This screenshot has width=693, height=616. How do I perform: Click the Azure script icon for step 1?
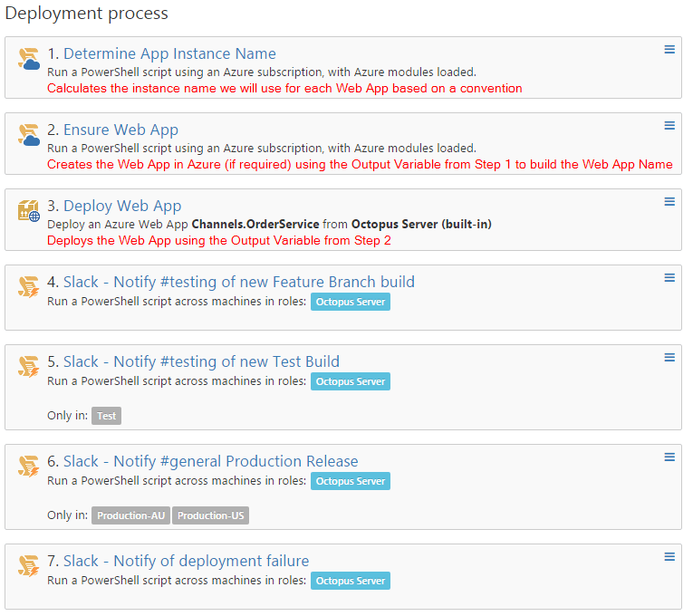(29, 59)
